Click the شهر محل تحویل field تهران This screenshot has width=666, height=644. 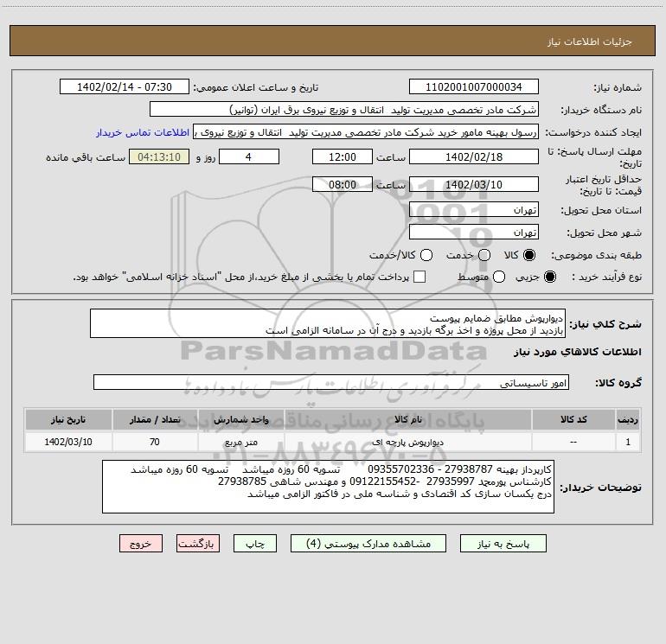[474, 232]
